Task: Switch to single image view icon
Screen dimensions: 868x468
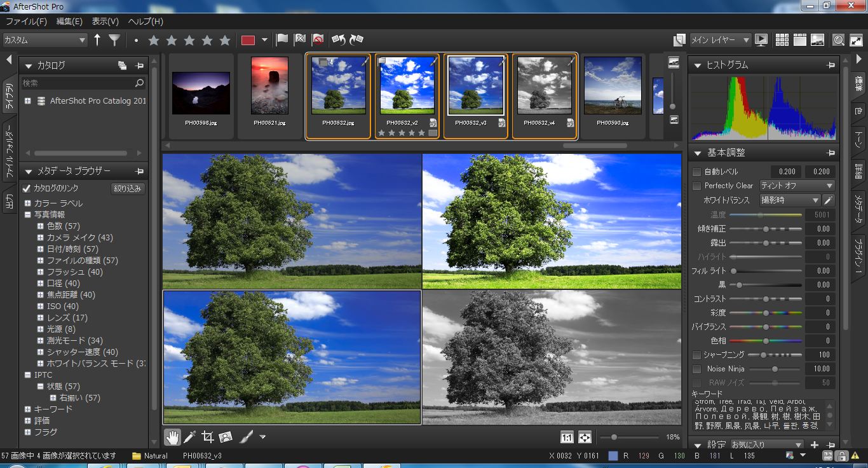Action: pyautogui.click(x=818, y=40)
